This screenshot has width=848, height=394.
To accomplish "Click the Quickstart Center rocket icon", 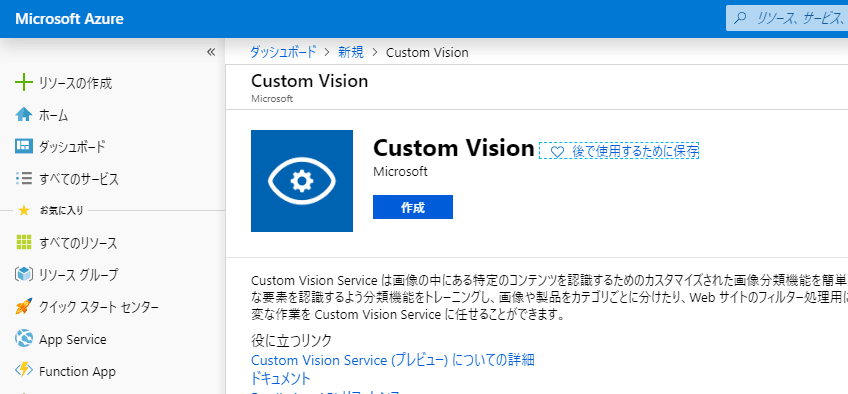I will [24, 307].
